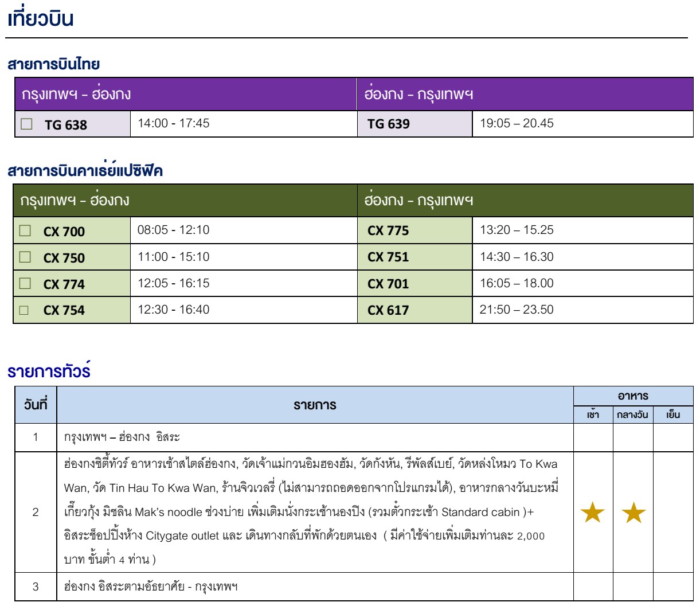Viewport: 700px width, 606px height.
Task: Select the CX 775 flight number
Action: 388,230
